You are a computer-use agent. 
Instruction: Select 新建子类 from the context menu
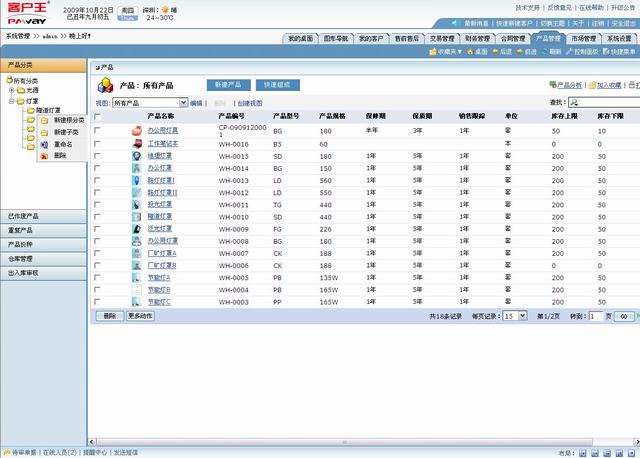tap(67, 132)
